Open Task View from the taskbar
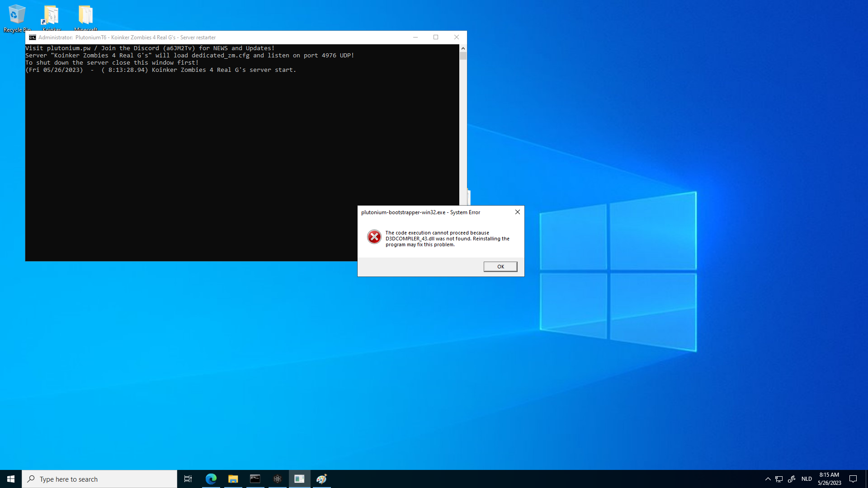868x488 pixels. (188, 479)
